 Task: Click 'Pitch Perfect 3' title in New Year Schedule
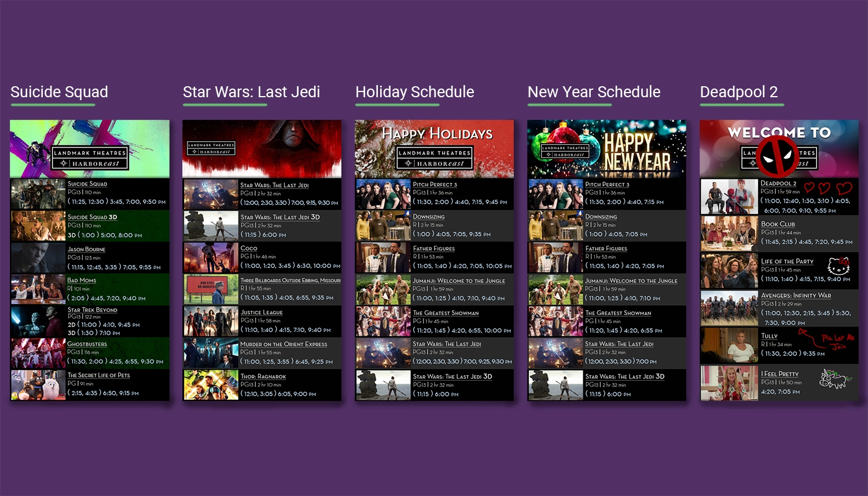607,185
